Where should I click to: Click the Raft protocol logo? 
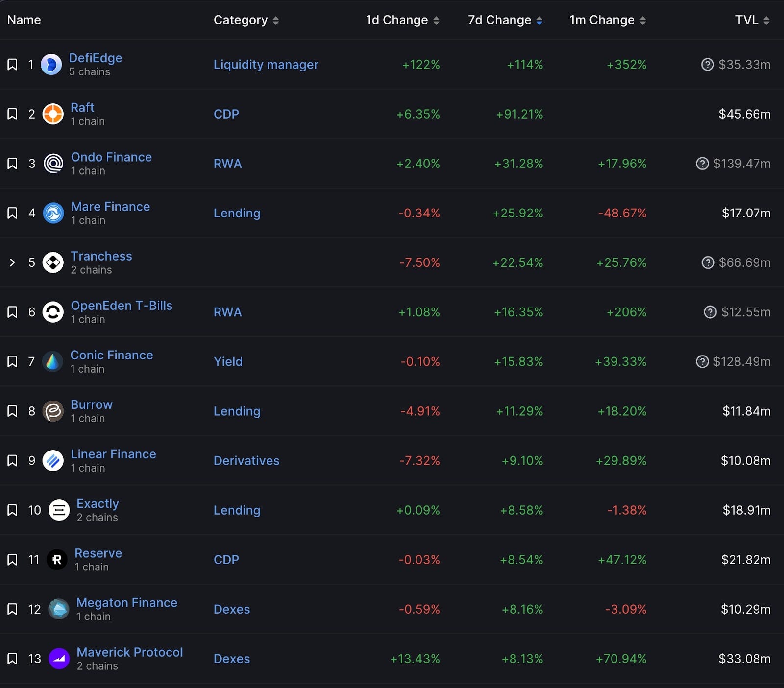click(53, 114)
